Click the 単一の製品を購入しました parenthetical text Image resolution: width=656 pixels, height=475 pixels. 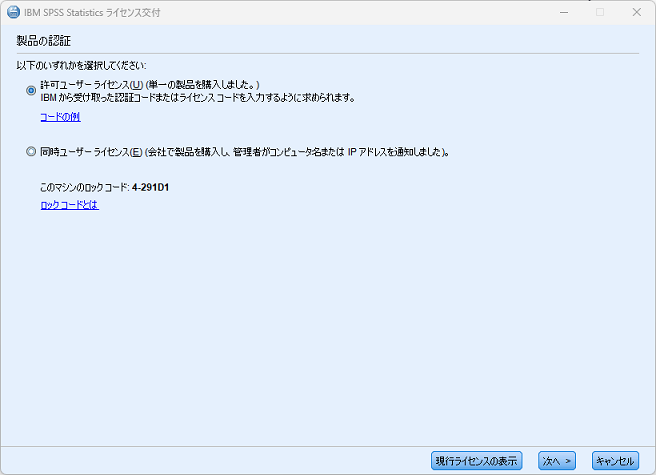tap(202, 85)
